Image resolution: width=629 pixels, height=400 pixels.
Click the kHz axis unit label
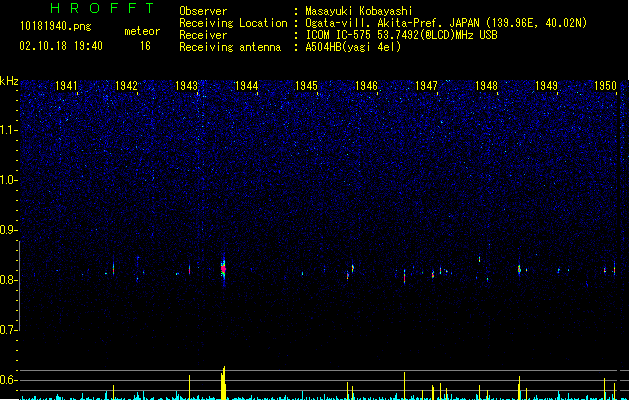coord(9,81)
